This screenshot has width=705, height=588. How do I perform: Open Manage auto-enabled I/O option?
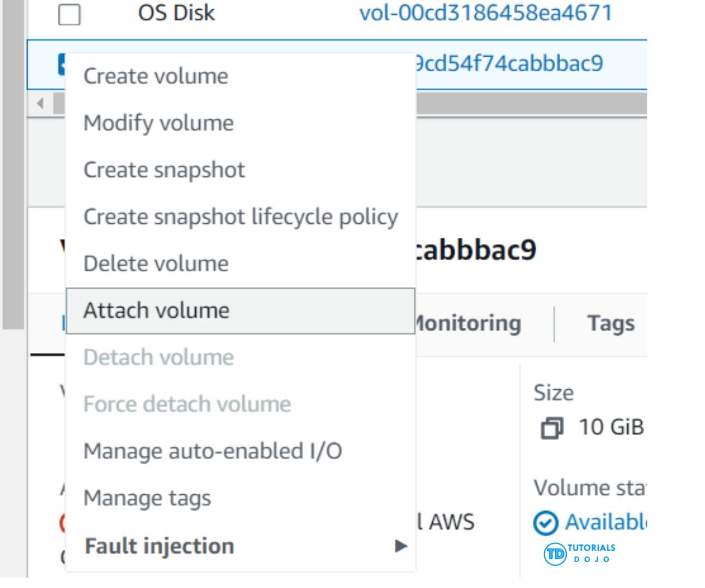[x=213, y=451]
